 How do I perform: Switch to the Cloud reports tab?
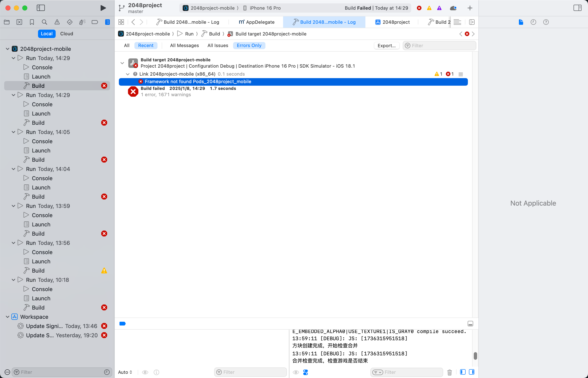67,34
